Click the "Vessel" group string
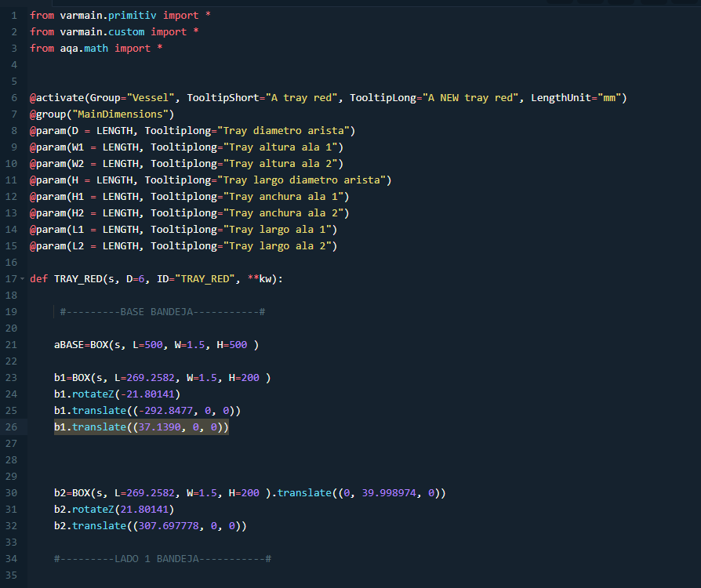Screen dimensions: 701x588 click(151, 98)
